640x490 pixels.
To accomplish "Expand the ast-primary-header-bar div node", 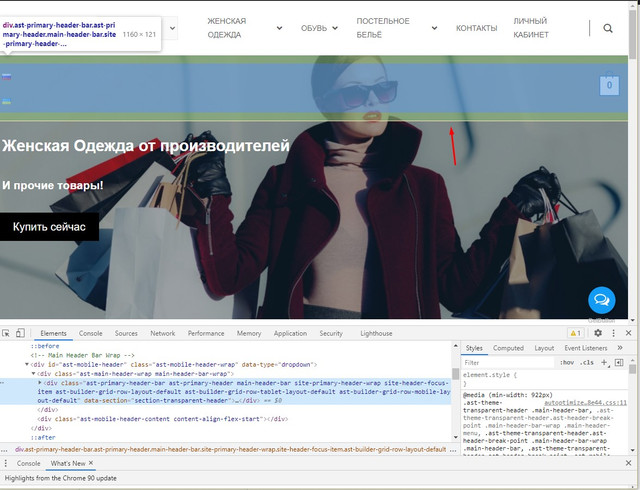I will click(x=40, y=383).
